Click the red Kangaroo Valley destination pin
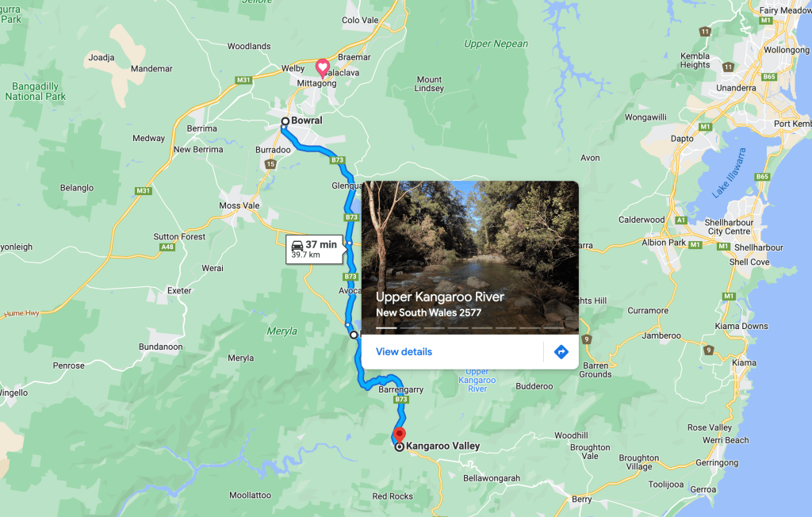This screenshot has width=812, height=517. tap(400, 435)
